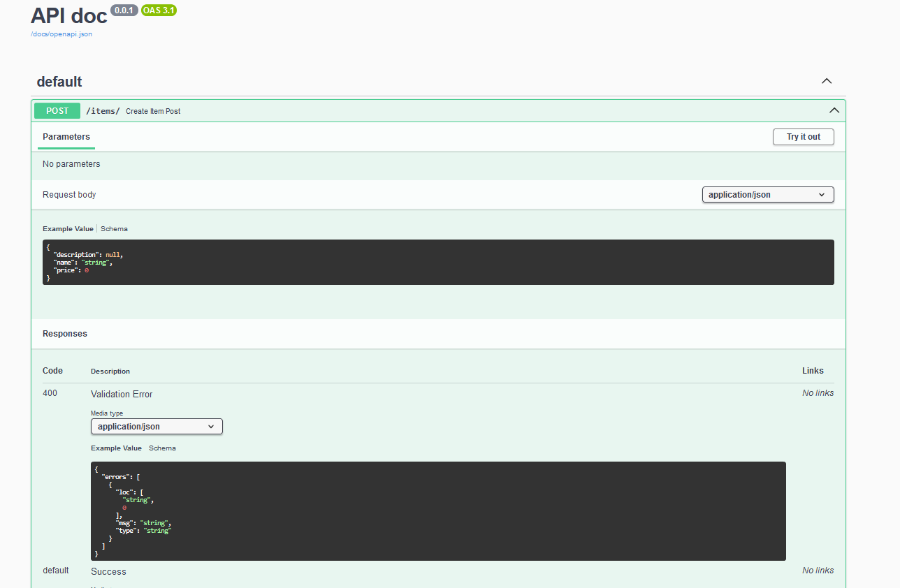Click the green POST method badge
Screen dimensions: 900x588
[57, 110]
